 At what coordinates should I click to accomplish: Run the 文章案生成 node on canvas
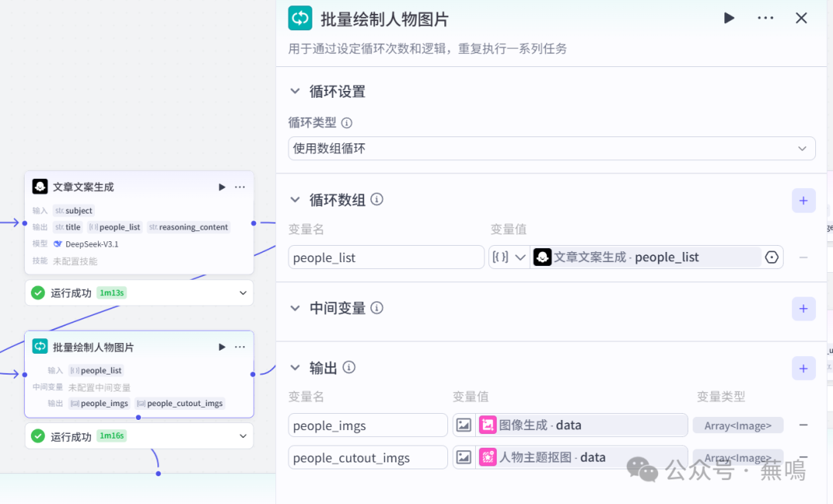coord(222,187)
